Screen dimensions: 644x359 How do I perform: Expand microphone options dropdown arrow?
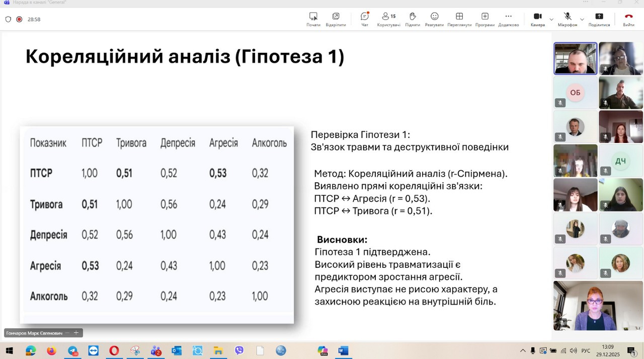582,20
